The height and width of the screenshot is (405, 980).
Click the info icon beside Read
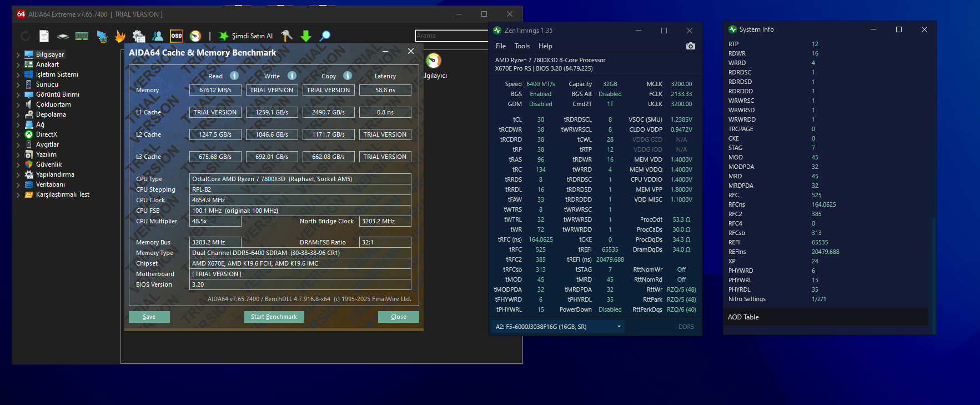point(234,76)
